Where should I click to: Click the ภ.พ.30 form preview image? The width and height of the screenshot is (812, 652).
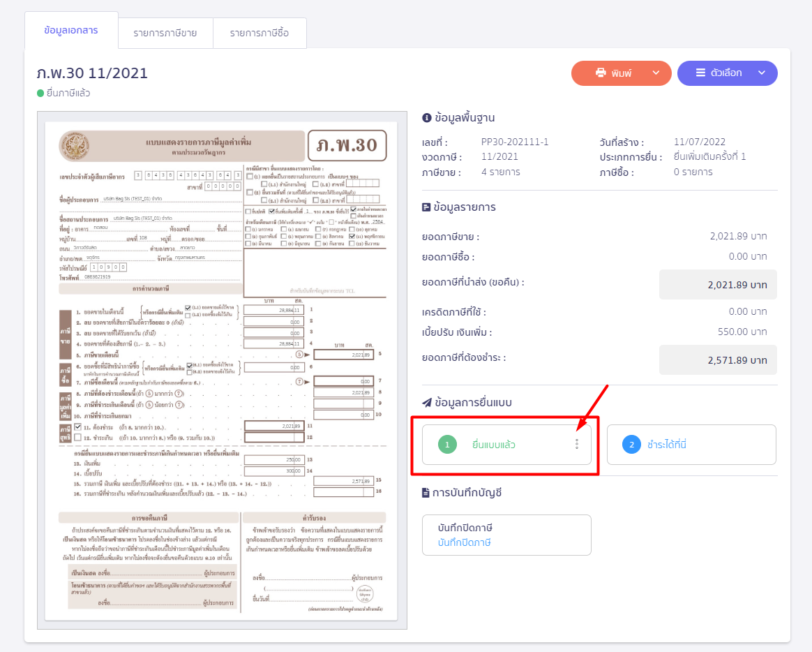221,370
